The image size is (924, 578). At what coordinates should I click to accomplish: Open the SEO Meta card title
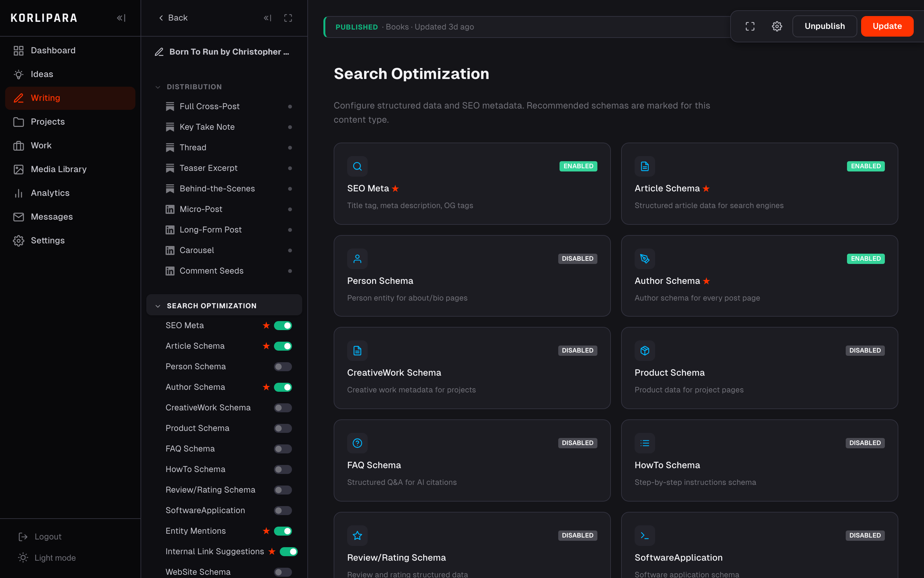click(368, 188)
